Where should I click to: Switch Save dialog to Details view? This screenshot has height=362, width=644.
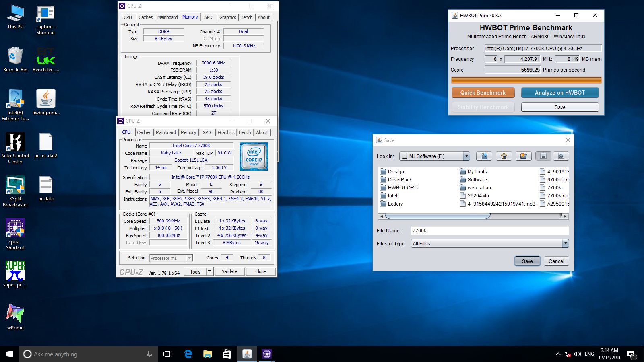click(561, 156)
